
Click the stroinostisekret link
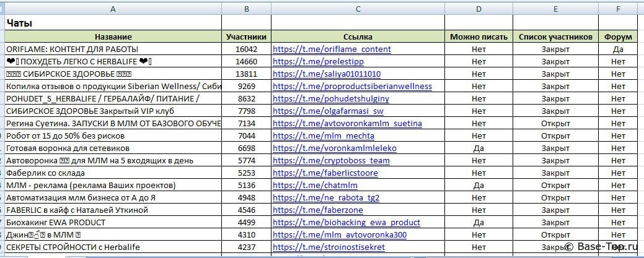click(329, 247)
